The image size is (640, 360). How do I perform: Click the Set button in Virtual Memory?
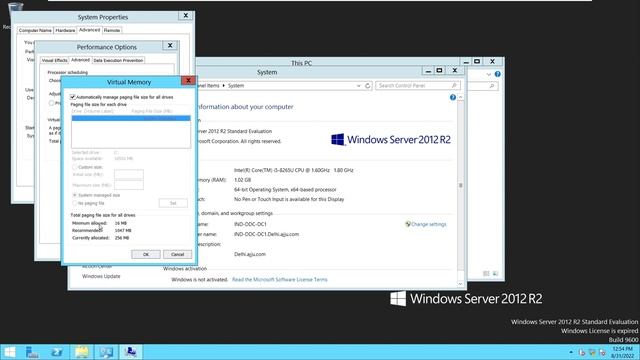tap(173, 203)
